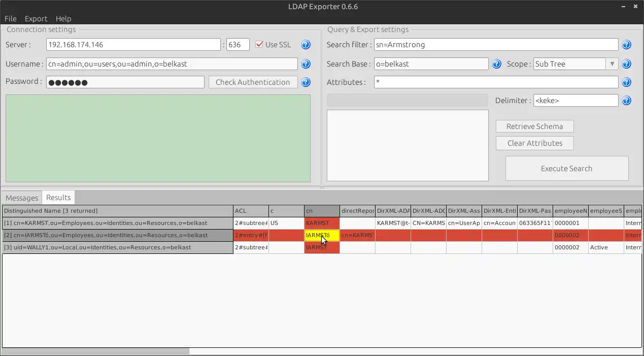Click the empty attributes list box
The width and height of the screenshot is (644, 356).
[x=408, y=146]
